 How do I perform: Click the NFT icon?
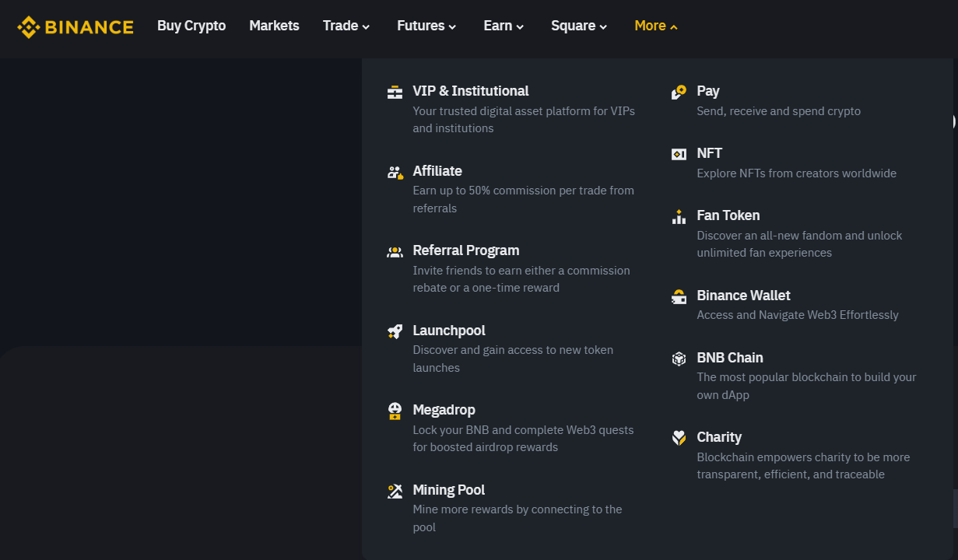[679, 155]
